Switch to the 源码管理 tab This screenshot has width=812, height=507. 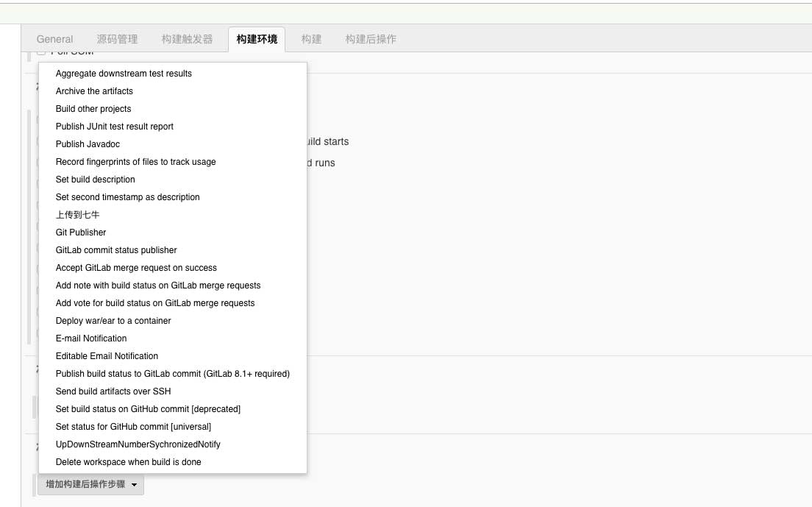117,39
